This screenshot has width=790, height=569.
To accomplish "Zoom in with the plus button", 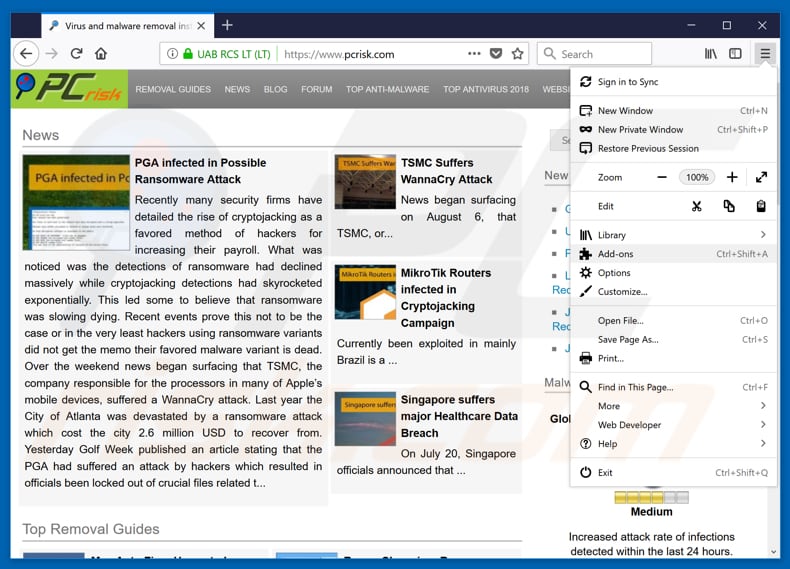I will (x=732, y=177).
